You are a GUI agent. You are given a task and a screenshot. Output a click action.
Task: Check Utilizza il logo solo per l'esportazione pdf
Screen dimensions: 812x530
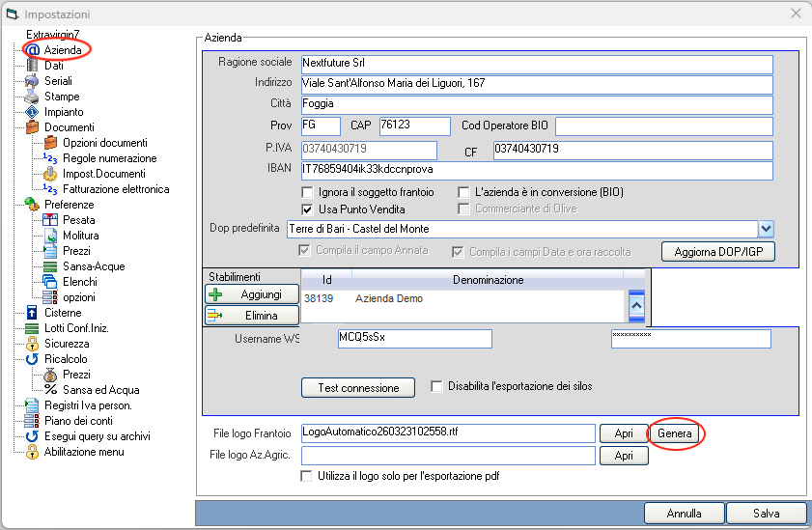click(306, 476)
